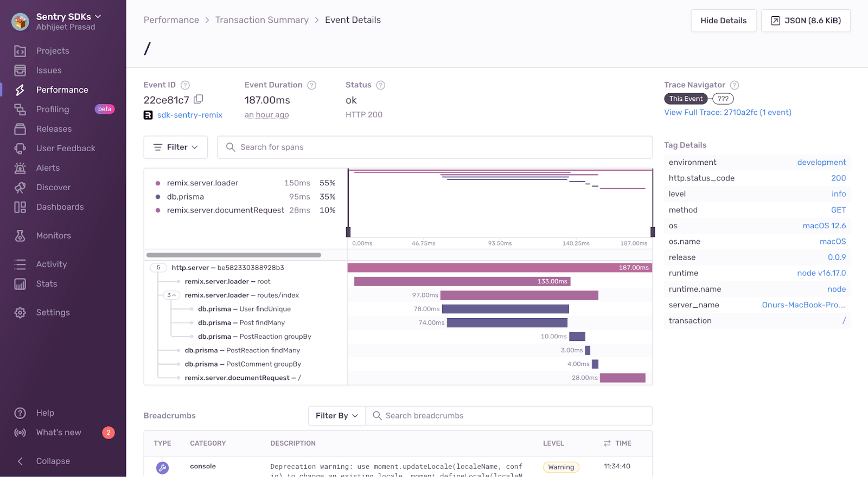Image resolution: width=868 pixels, height=477 pixels.
Task: Click the Trace Navigator help icon
Action: coord(735,85)
